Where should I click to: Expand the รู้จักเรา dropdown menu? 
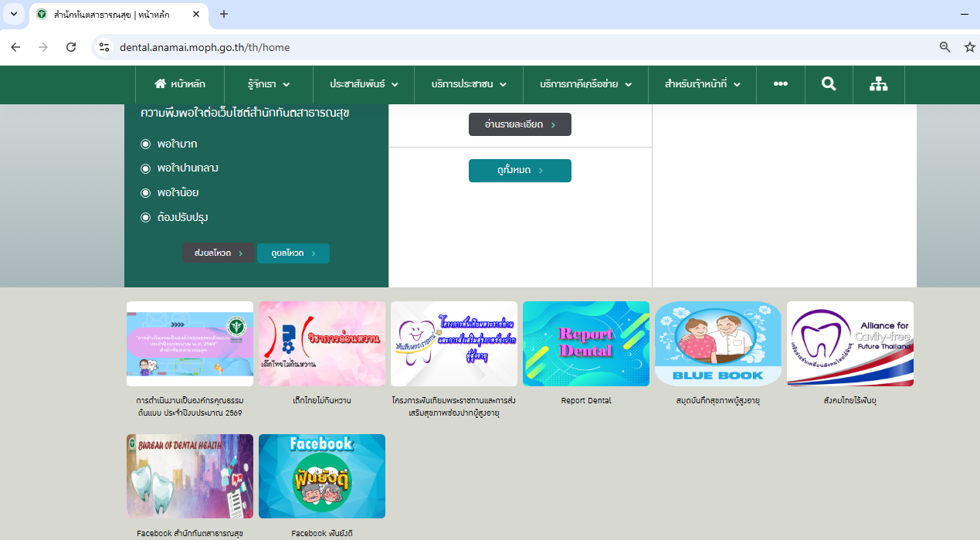(x=268, y=84)
